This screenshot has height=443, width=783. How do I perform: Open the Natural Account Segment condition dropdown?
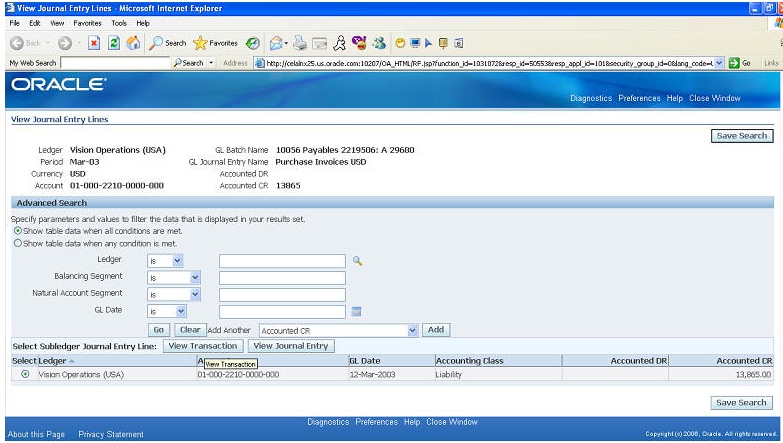coord(174,295)
